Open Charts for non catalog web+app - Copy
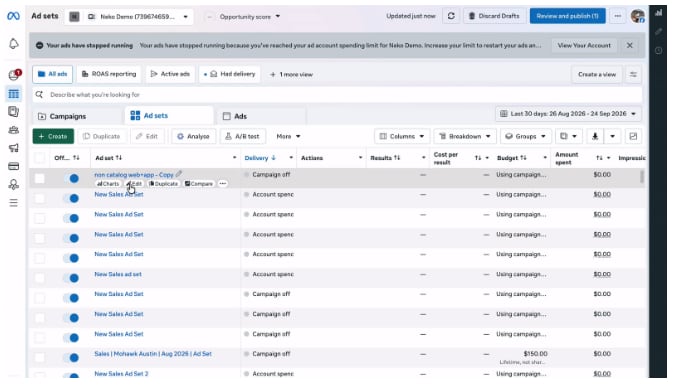 point(107,184)
